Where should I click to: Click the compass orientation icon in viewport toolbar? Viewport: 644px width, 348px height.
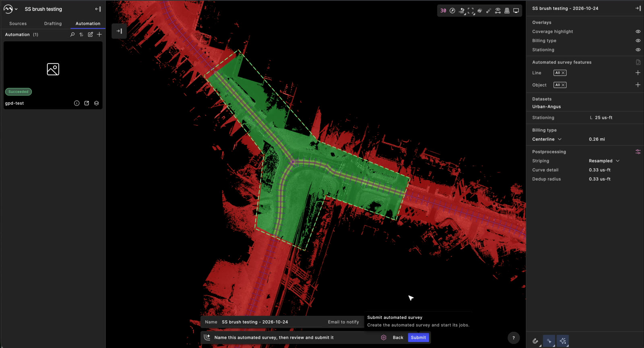tap(452, 11)
